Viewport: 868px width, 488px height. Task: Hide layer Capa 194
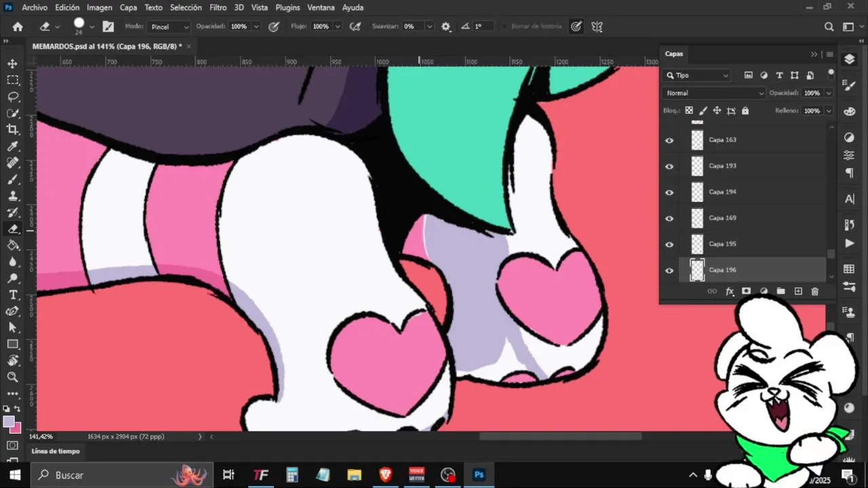click(669, 192)
